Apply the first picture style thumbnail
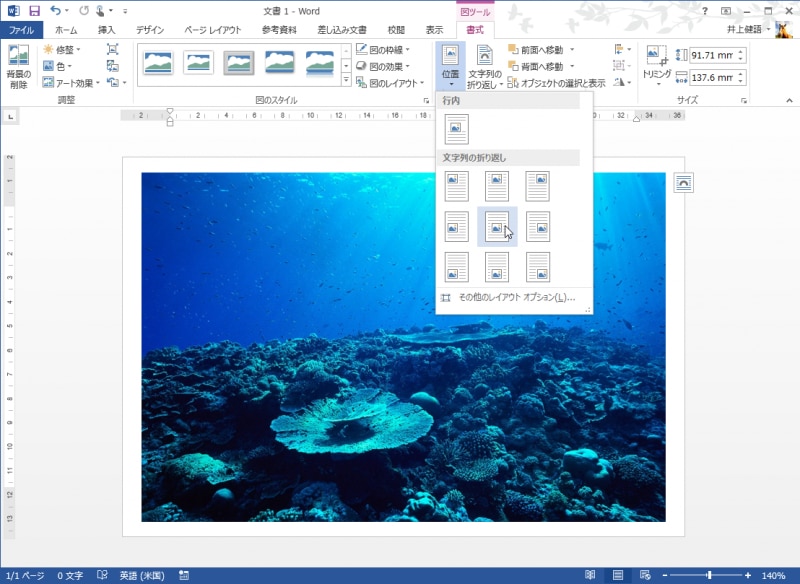The height and width of the screenshot is (584, 800). 159,63
